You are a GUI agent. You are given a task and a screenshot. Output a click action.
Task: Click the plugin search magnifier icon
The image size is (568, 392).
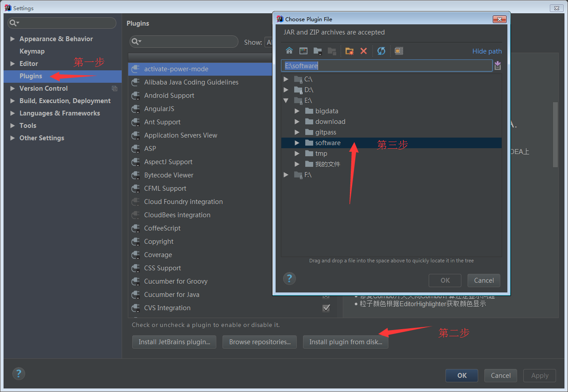[x=137, y=42]
